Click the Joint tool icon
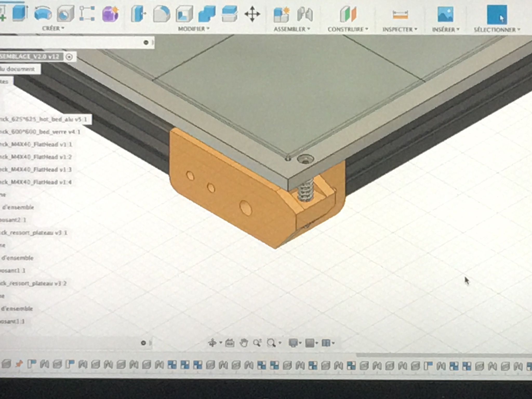Screen dimensions: 532x399 click(x=305, y=14)
